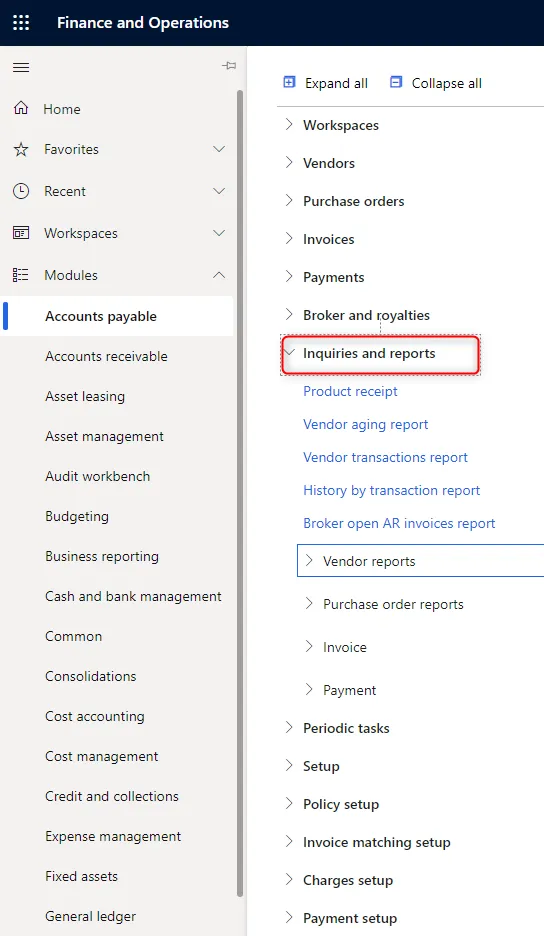This screenshot has width=544, height=936.
Task: Expand the Favorites section chevron
Action: tap(219, 149)
